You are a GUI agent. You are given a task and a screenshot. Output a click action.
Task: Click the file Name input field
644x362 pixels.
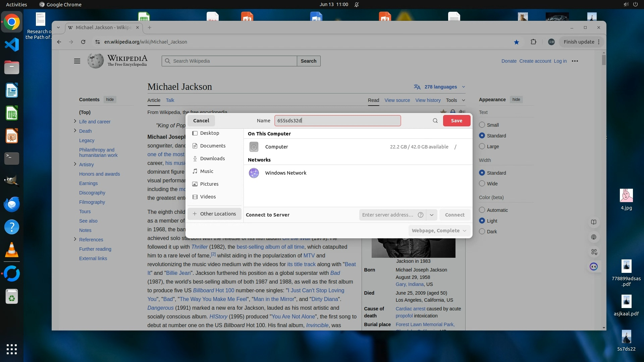pos(337,121)
